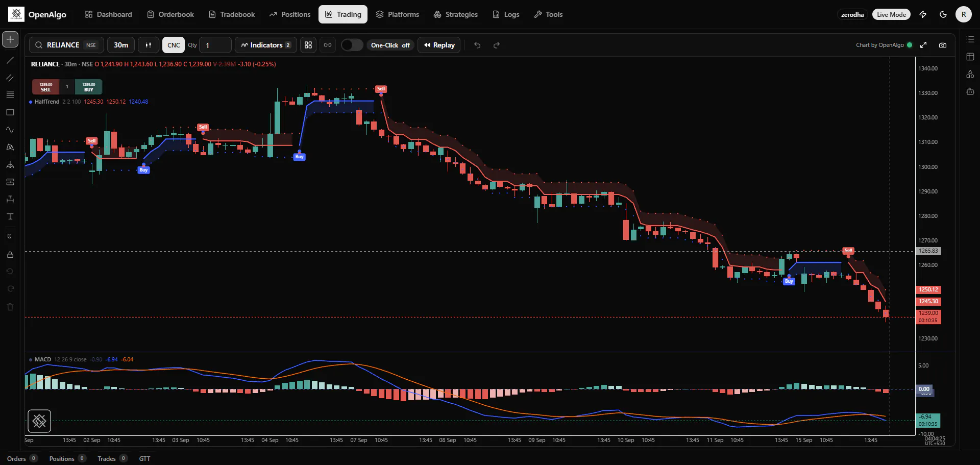
Task: Open the Indicators menu
Action: (x=265, y=45)
